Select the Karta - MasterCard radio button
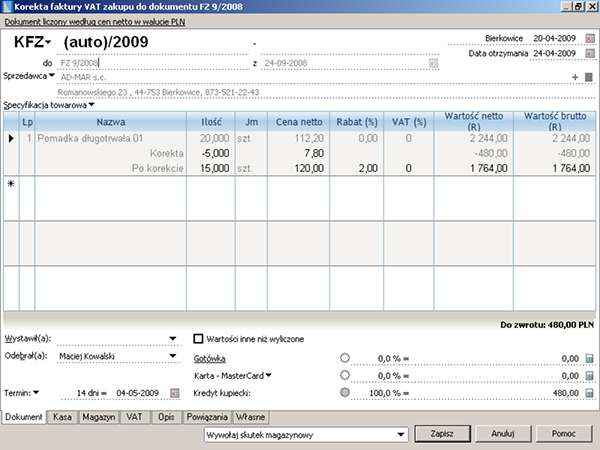Viewport: 600px width, 450px height. pyautogui.click(x=345, y=375)
